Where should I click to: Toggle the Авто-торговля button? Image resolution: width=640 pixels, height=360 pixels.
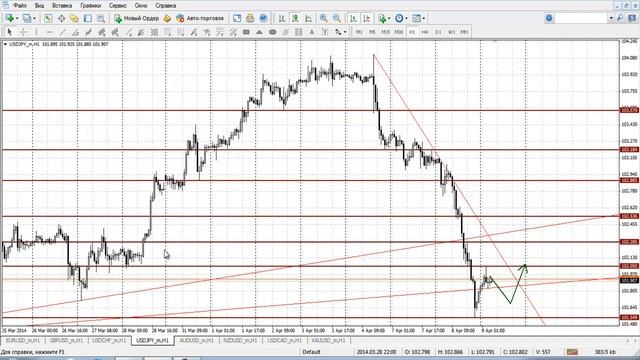[200, 18]
